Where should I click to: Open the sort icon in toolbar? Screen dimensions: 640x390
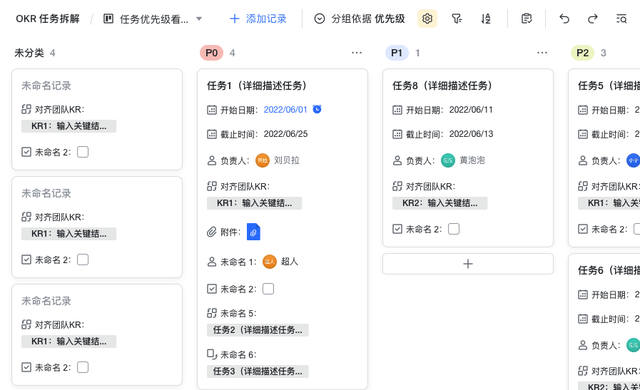click(486, 19)
